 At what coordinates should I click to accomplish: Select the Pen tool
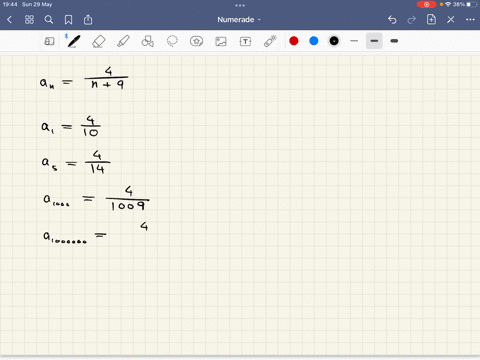point(73,41)
